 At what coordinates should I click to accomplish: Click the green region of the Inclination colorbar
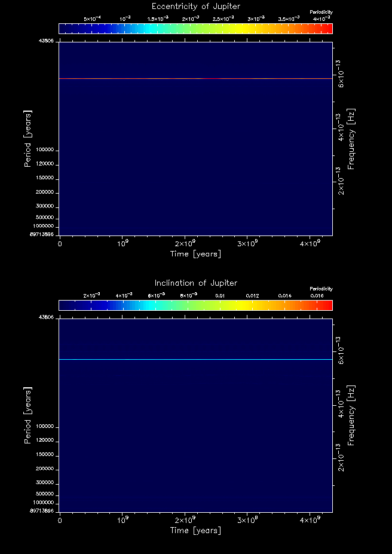pos(197,305)
